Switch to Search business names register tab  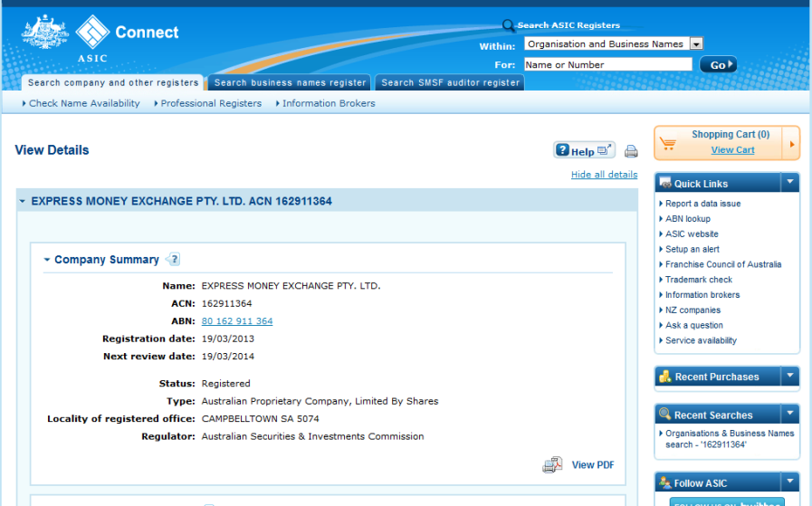tap(290, 82)
